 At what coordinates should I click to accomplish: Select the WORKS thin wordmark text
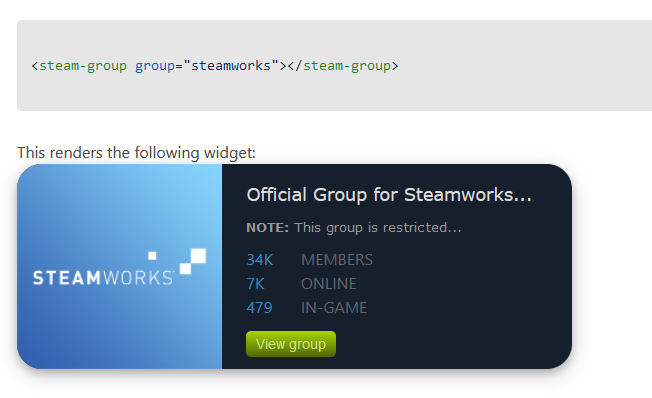coord(138,278)
